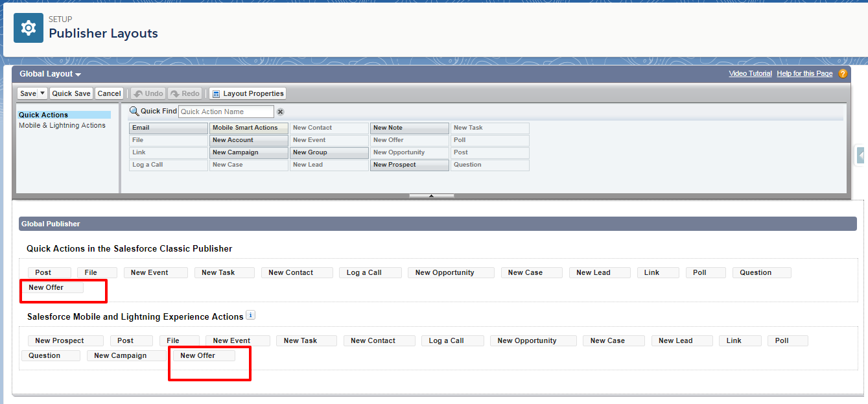Select New Group in the palette

(x=329, y=152)
